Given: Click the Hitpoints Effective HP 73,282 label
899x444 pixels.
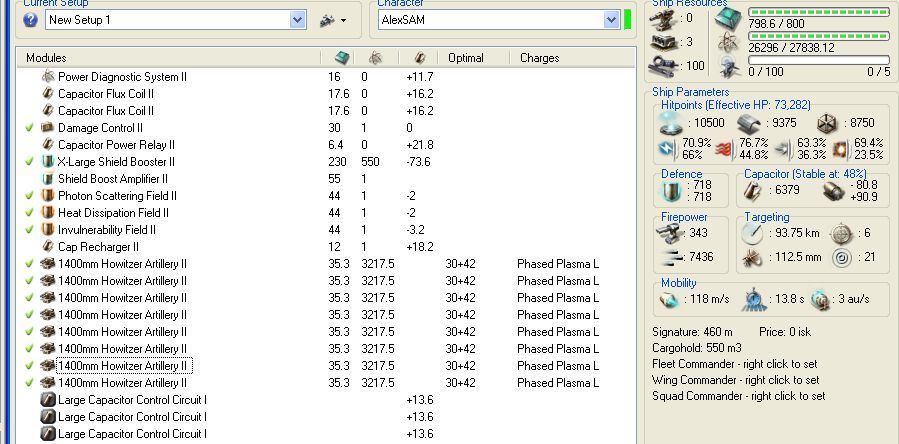Looking at the screenshot, I should tap(736, 105).
